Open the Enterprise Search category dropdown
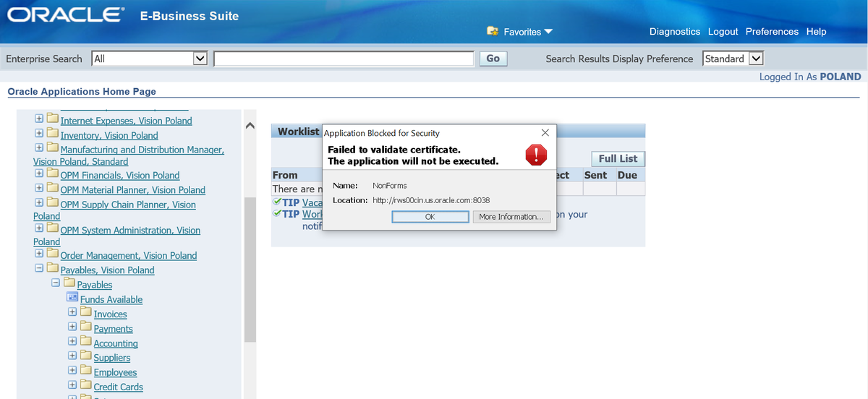The height and width of the screenshot is (399, 868). point(150,59)
